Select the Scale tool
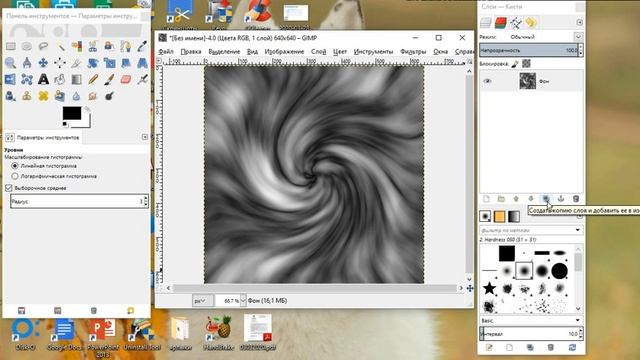 point(109,63)
